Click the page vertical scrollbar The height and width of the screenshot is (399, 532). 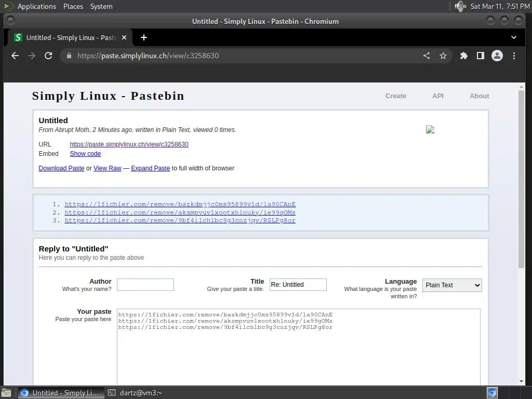click(x=522, y=179)
